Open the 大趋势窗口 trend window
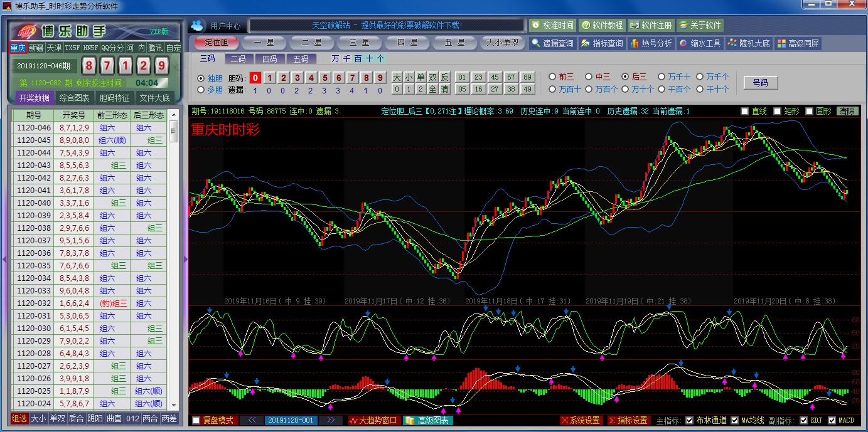Viewport: 868px width, 432px height. click(x=373, y=420)
